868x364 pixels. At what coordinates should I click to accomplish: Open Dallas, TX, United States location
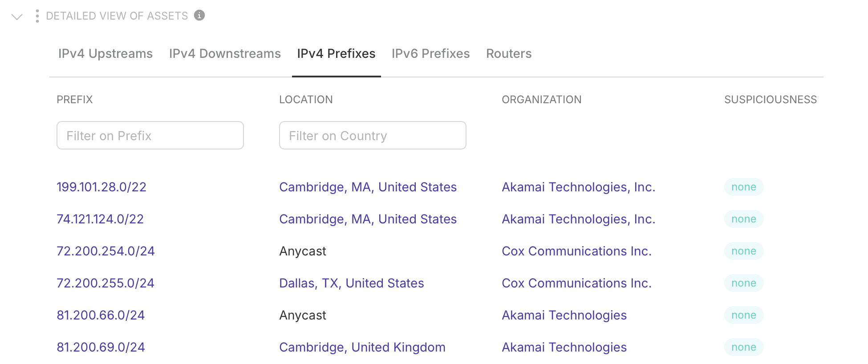pyautogui.click(x=351, y=283)
